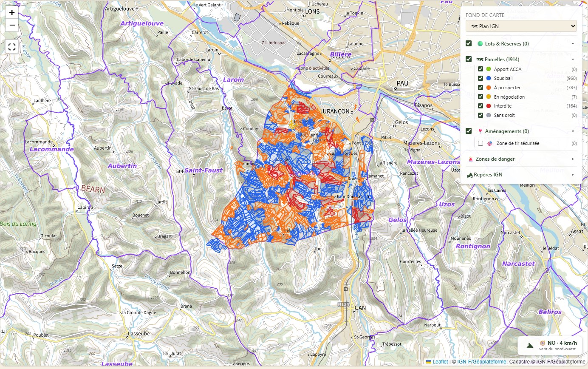
Task: Click the À prospecter count (783)
Action: pyautogui.click(x=571, y=88)
